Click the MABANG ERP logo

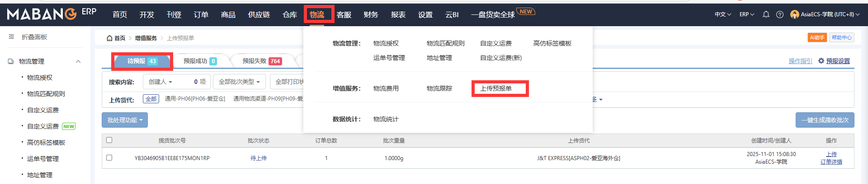tap(52, 14)
